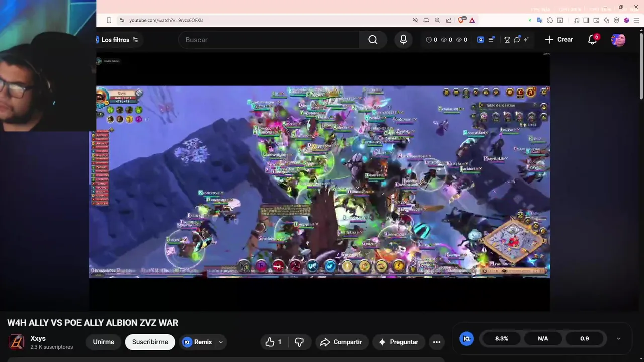Open the VPN shield icon

click(x=616, y=20)
